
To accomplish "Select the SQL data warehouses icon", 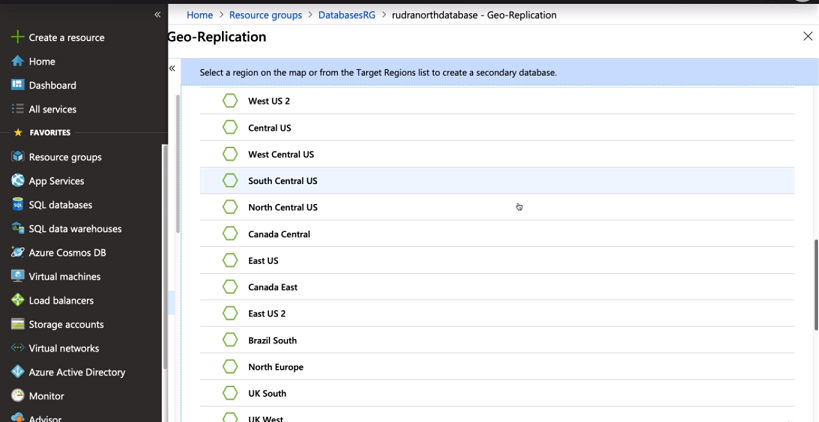I will click(x=18, y=229).
